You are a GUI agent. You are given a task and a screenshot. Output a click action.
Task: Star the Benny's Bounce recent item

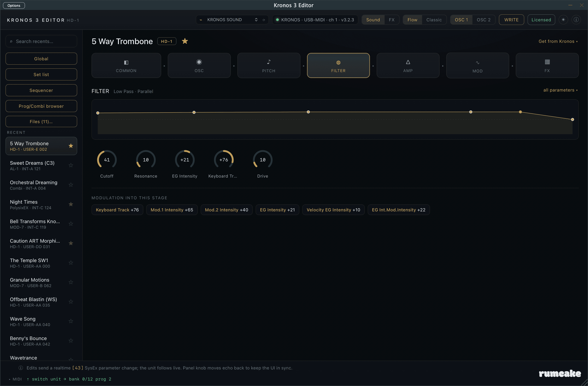[71, 341]
